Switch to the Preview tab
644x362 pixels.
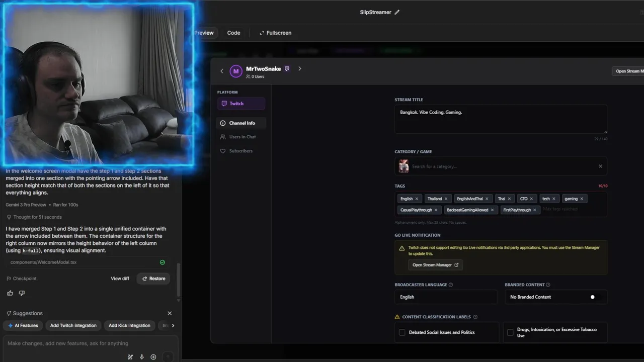(204, 33)
